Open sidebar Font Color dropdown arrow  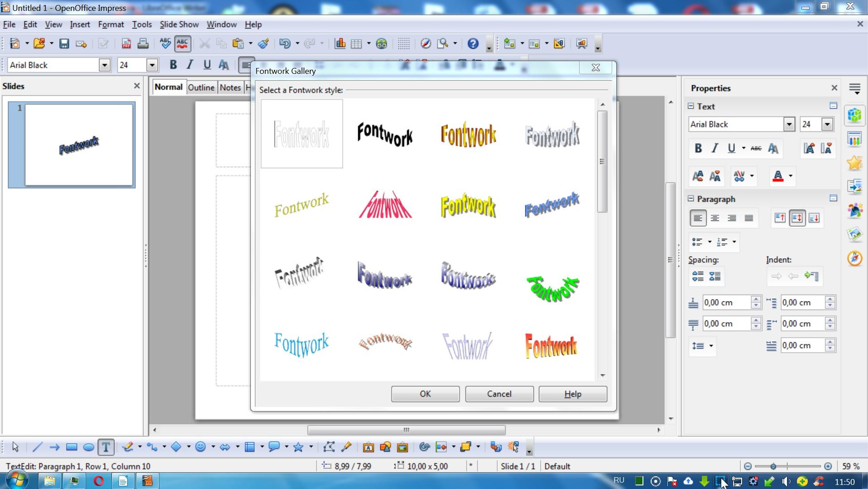(791, 176)
